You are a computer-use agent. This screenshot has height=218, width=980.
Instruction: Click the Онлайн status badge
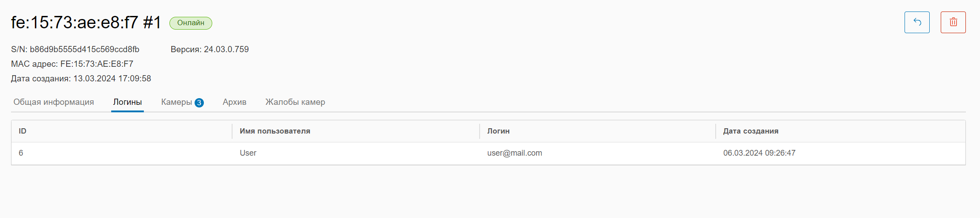pos(191,23)
